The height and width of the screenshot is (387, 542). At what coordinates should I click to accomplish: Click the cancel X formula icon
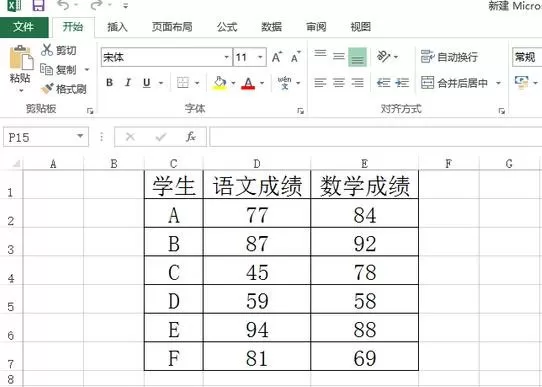point(130,137)
